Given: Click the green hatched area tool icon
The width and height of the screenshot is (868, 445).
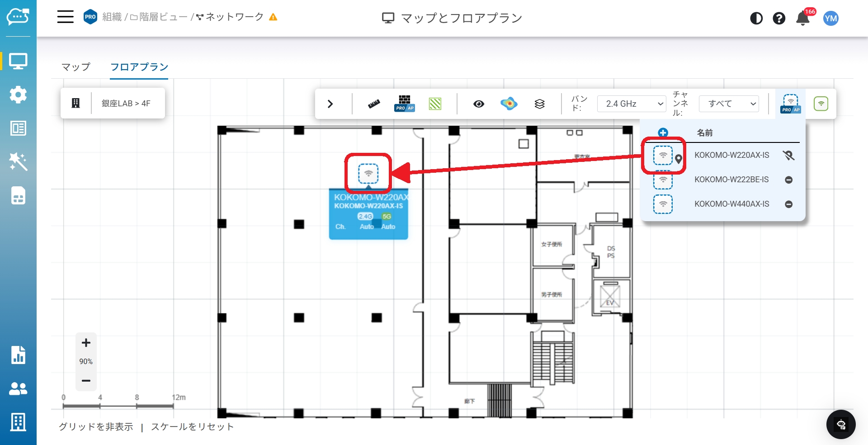Looking at the screenshot, I should coord(435,104).
